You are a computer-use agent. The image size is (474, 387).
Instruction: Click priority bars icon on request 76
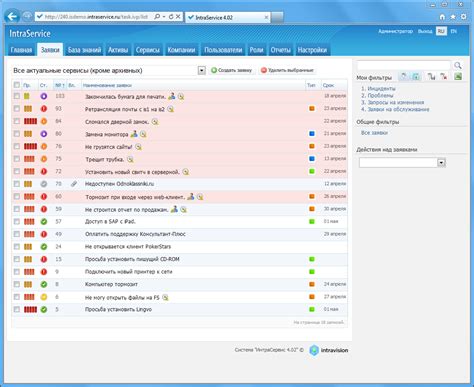point(30,146)
